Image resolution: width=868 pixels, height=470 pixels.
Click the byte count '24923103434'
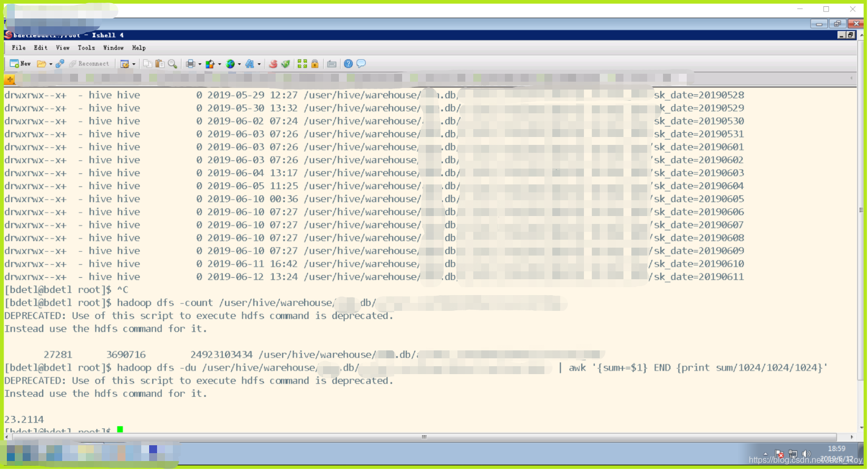point(221,355)
